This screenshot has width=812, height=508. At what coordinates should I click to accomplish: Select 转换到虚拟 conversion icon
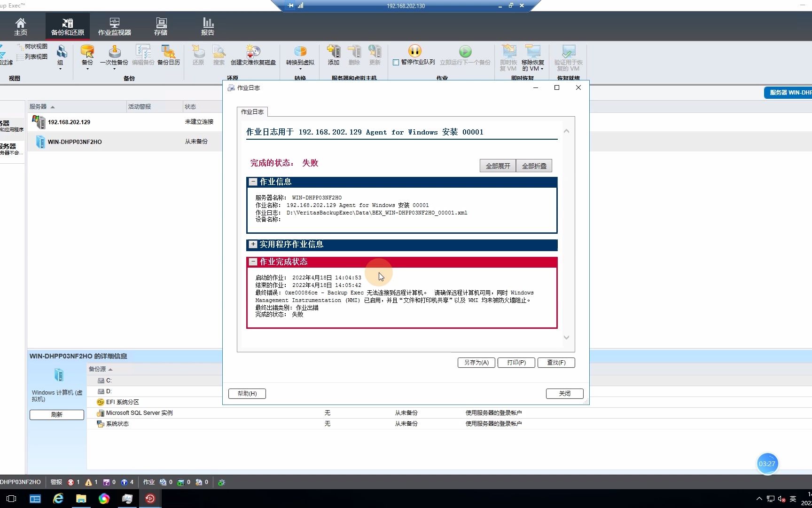[299, 56]
